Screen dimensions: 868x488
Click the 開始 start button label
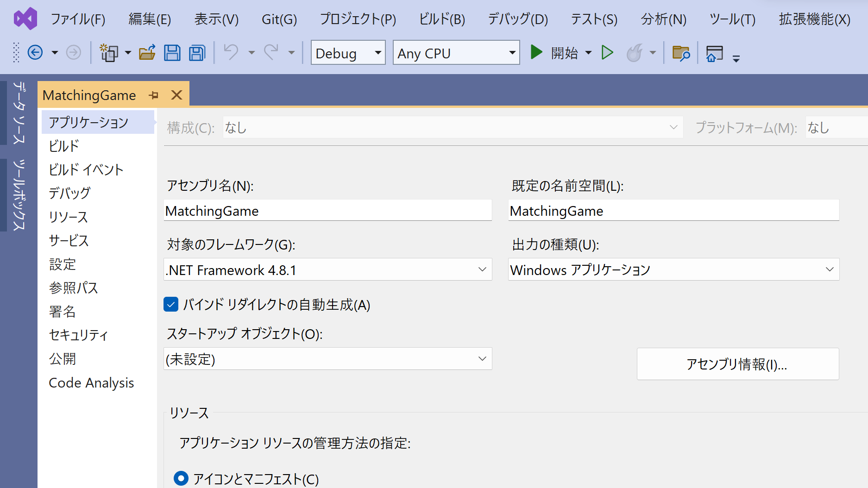pyautogui.click(x=565, y=53)
